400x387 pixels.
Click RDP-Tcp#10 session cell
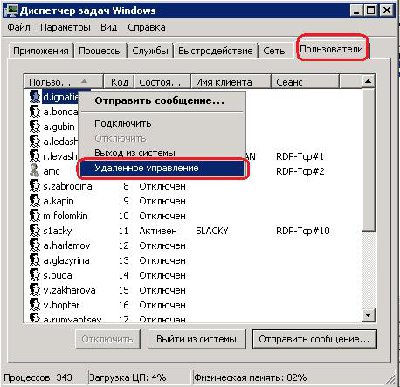point(303,231)
